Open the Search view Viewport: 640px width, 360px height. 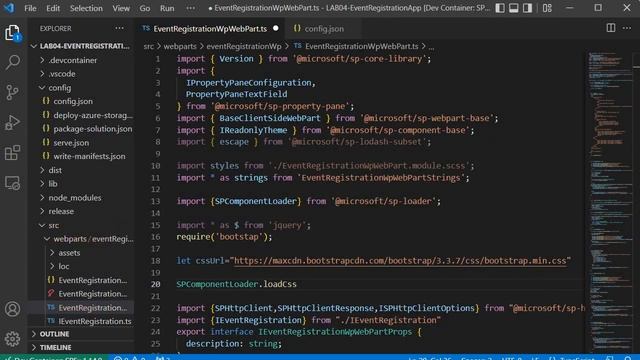pos(13,62)
